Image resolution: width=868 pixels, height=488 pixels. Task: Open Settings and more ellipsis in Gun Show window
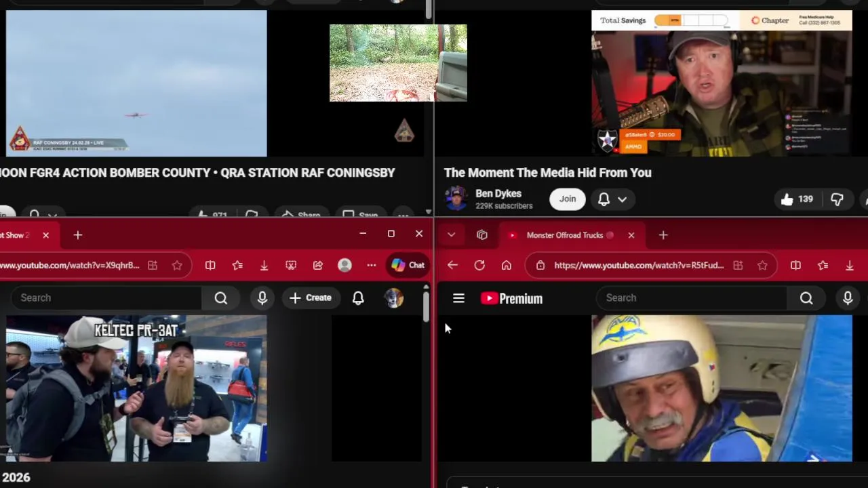[372, 266]
